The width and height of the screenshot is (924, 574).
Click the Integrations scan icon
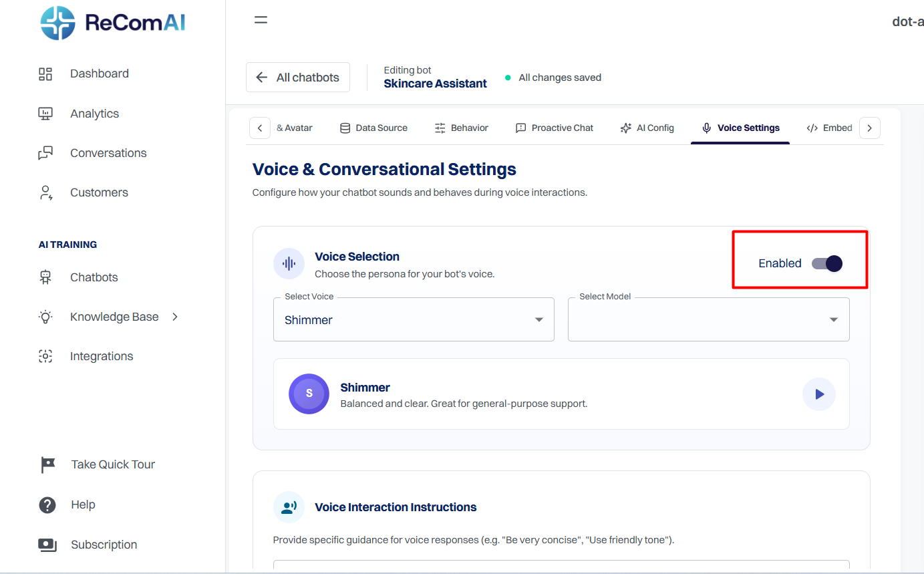pyautogui.click(x=45, y=356)
